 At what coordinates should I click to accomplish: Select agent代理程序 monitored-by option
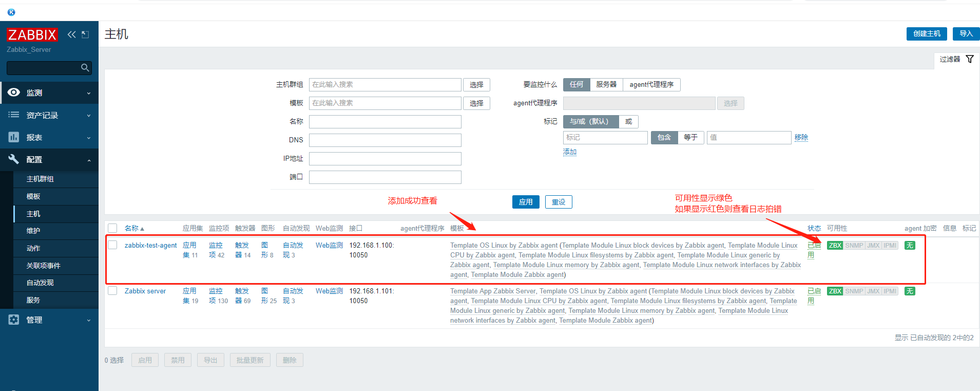(x=651, y=85)
